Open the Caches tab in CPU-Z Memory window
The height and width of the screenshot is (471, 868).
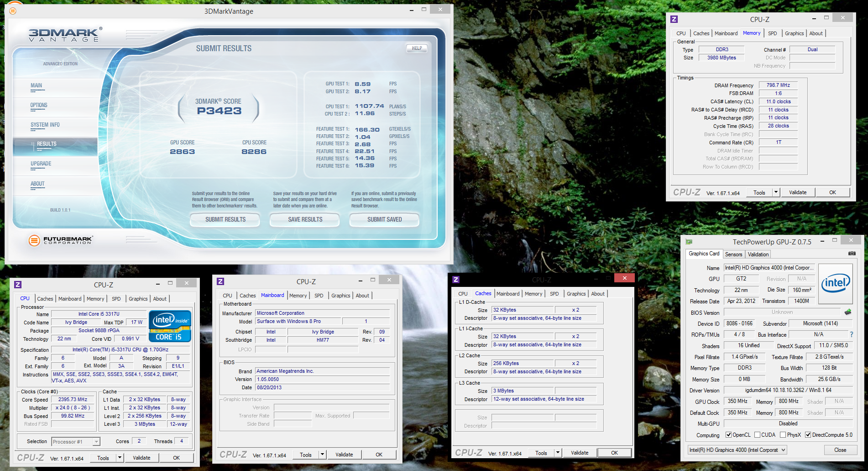pyautogui.click(x=701, y=33)
